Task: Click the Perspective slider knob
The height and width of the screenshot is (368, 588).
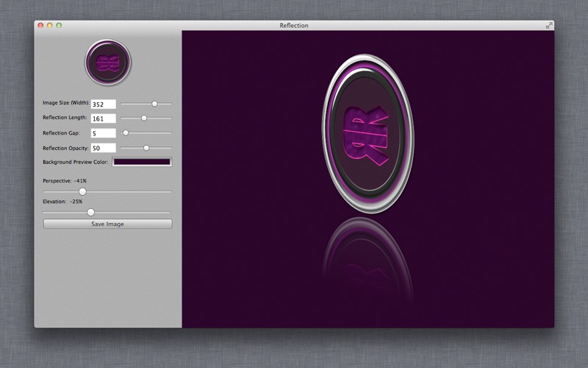Action: (x=82, y=191)
